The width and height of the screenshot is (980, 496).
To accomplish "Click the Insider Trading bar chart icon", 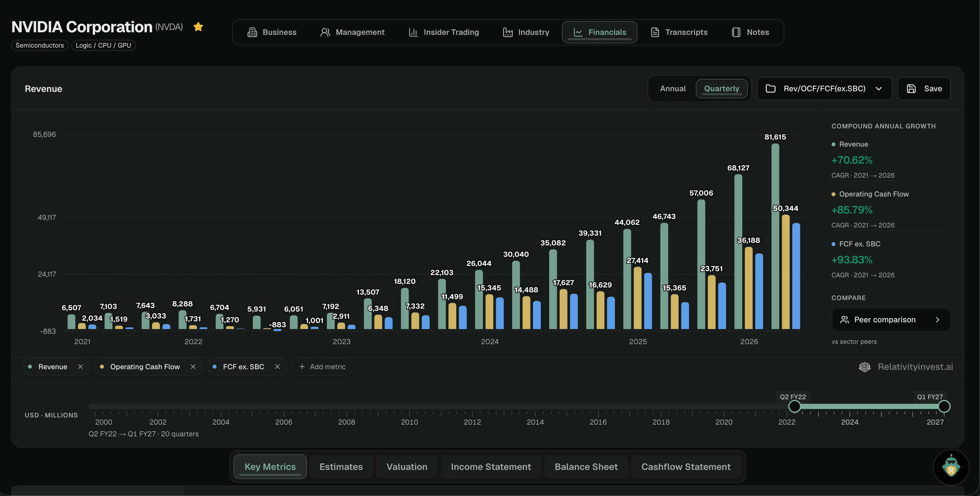I will [413, 32].
